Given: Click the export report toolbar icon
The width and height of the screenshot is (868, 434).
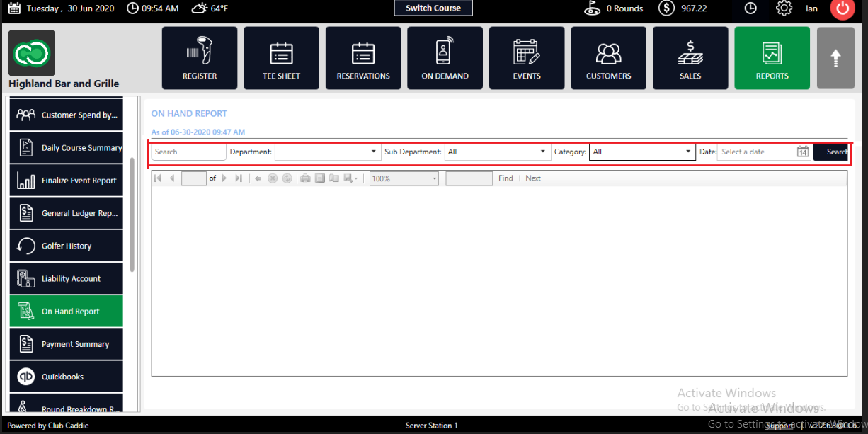Looking at the screenshot, I should [x=350, y=178].
